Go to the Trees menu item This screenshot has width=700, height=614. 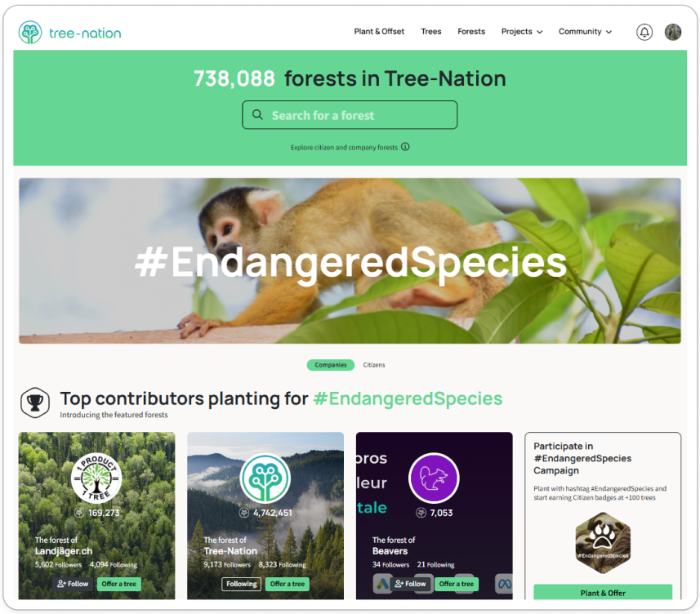pos(430,32)
